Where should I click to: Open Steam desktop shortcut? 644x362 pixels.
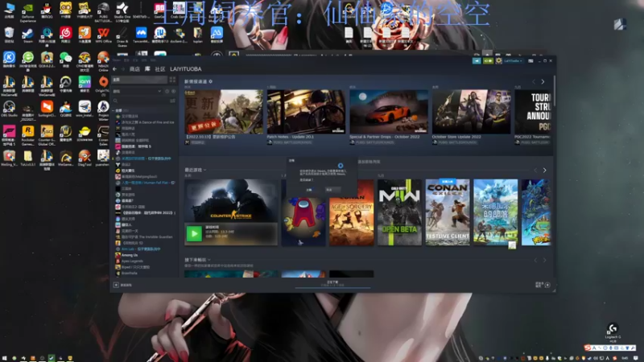click(27, 35)
